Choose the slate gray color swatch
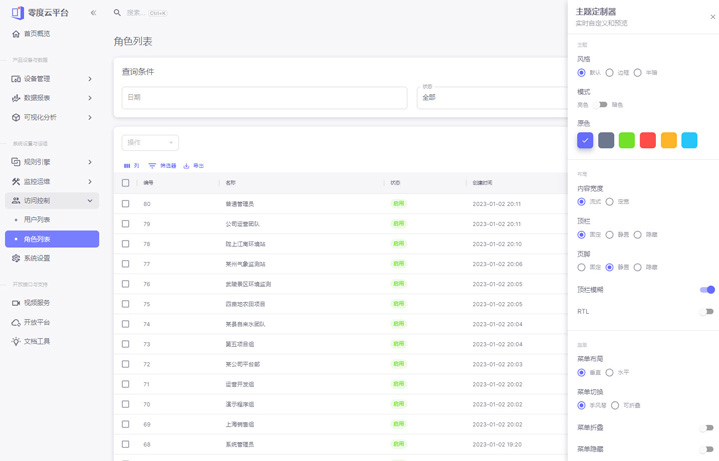The width and height of the screenshot is (719, 461). pyautogui.click(x=606, y=140)
